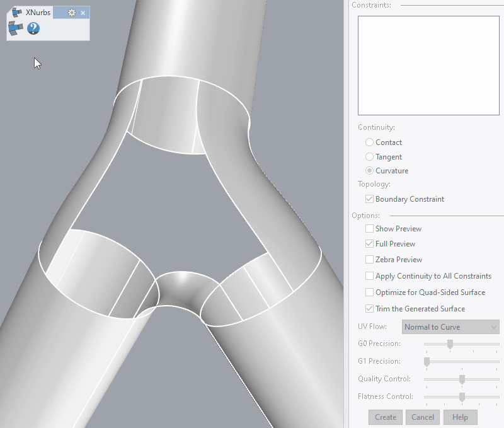The height and width of the screenshot is (428, 504).
Task: Disable Full Preview
Action: click(370, 244)
